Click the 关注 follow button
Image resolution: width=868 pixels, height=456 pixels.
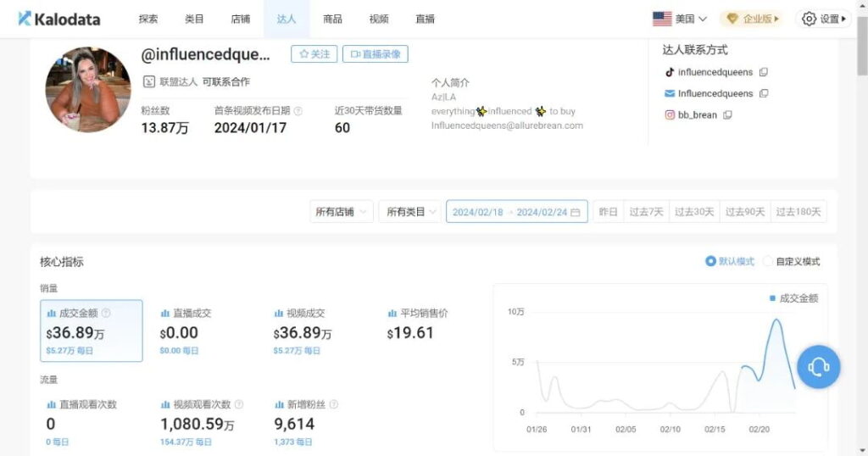(314, 54)
